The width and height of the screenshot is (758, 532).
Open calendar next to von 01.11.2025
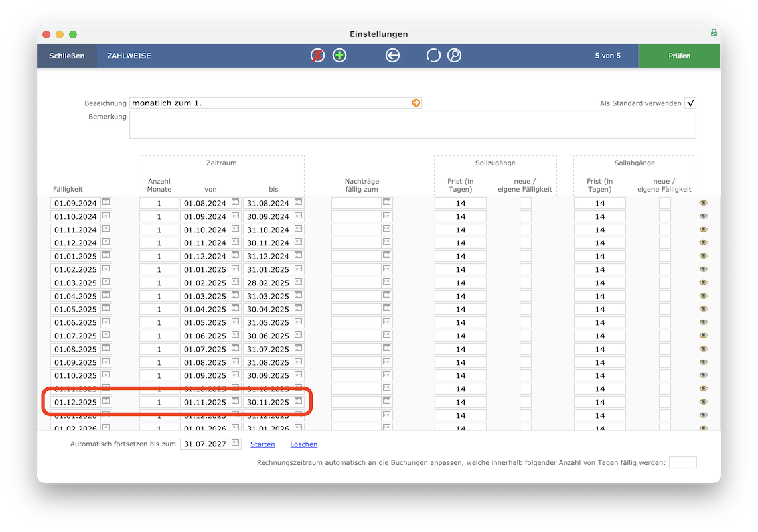[236, 401]
